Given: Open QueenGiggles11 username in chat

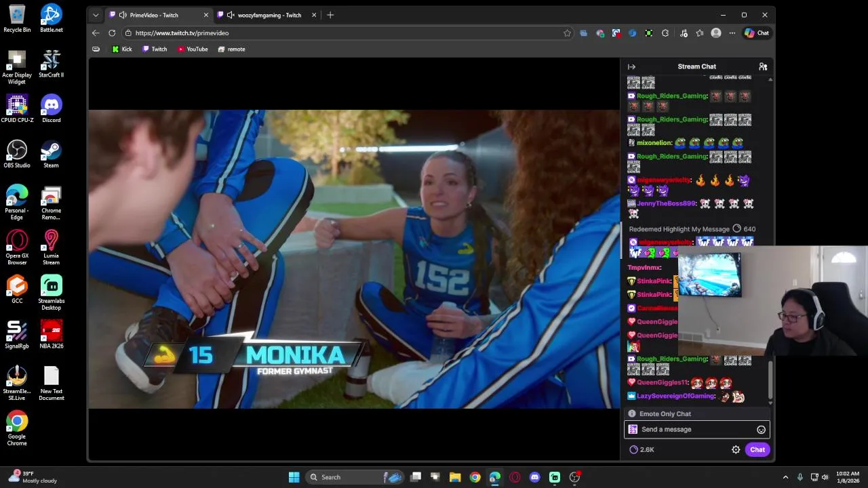Looking at the screenshot, I should click(x=663, y=382).
